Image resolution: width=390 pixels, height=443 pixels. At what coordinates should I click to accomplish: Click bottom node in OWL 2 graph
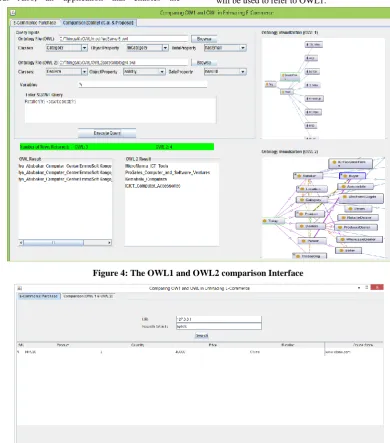pyautogui.click(x=310, y=256)
